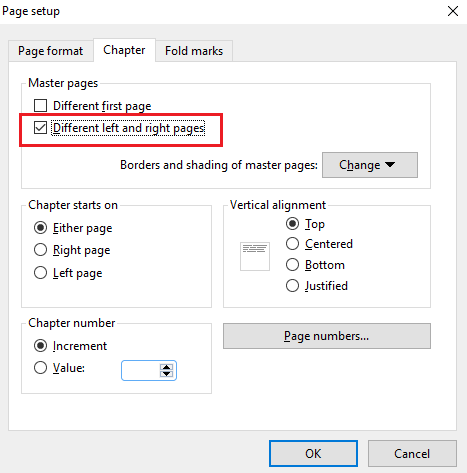Open the Page numbers dialog button
467x473 pixels.
(x=327, y=336)
